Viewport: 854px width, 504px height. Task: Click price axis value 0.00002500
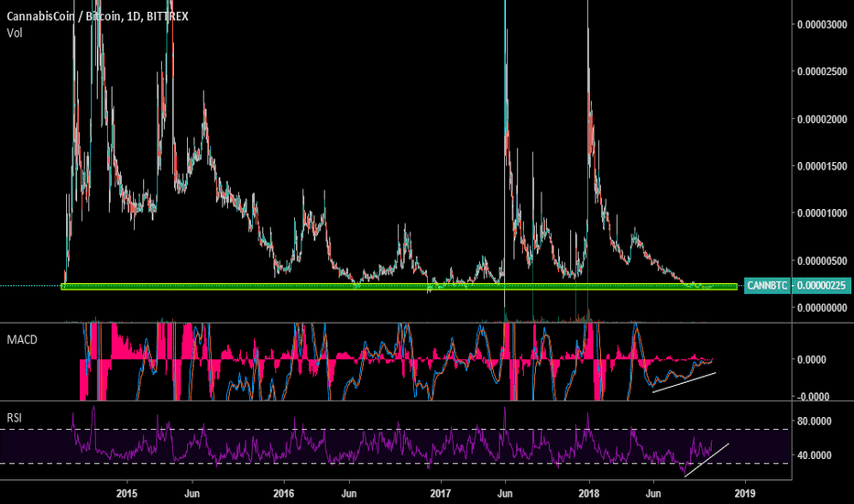pos(822,71)
